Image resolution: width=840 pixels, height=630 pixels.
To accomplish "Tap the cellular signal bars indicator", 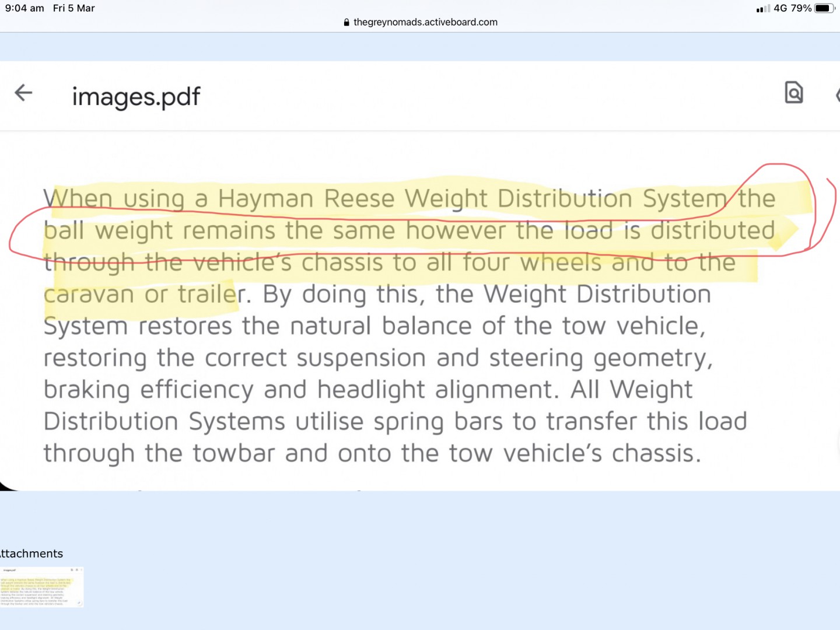I will [762, 9].
